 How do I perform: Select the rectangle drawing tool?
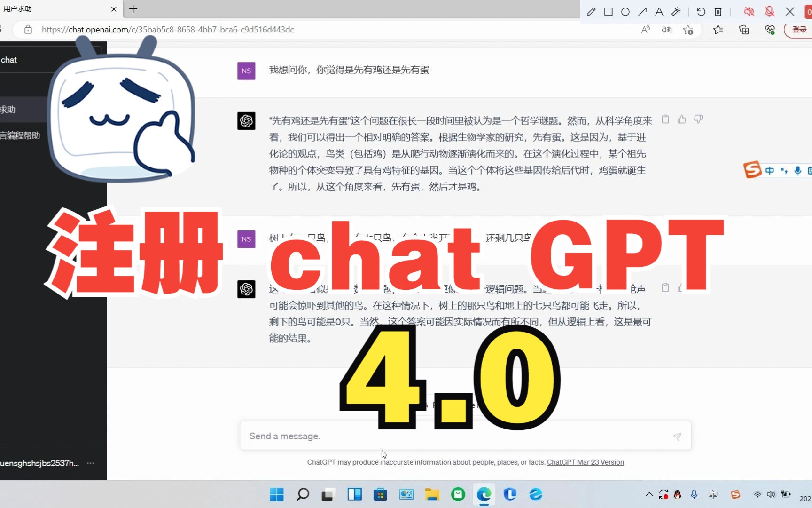point(608,12)
